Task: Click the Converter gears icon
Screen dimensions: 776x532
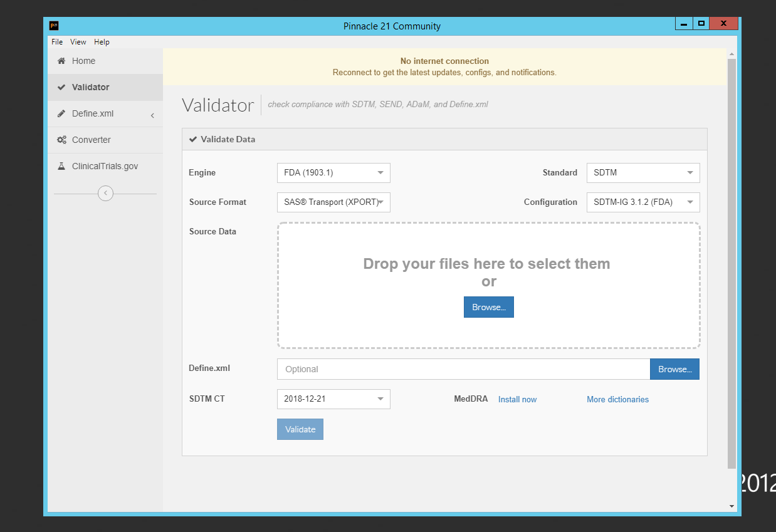Action: (x=61, y=140)
